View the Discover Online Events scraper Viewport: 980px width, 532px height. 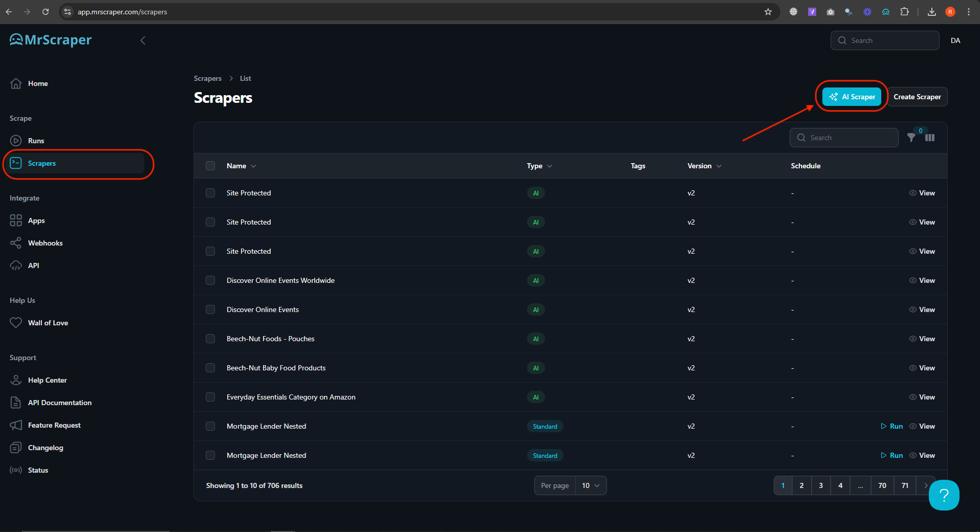922,309
